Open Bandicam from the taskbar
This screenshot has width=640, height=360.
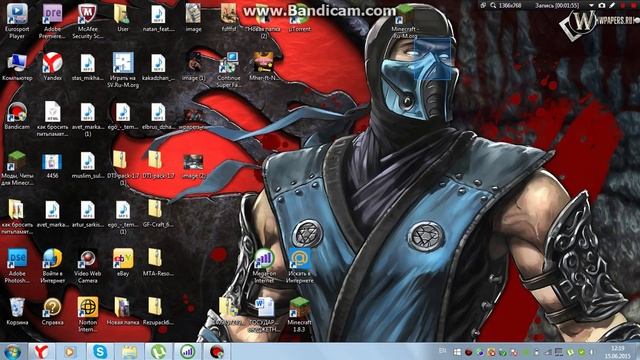click(217, 352)
